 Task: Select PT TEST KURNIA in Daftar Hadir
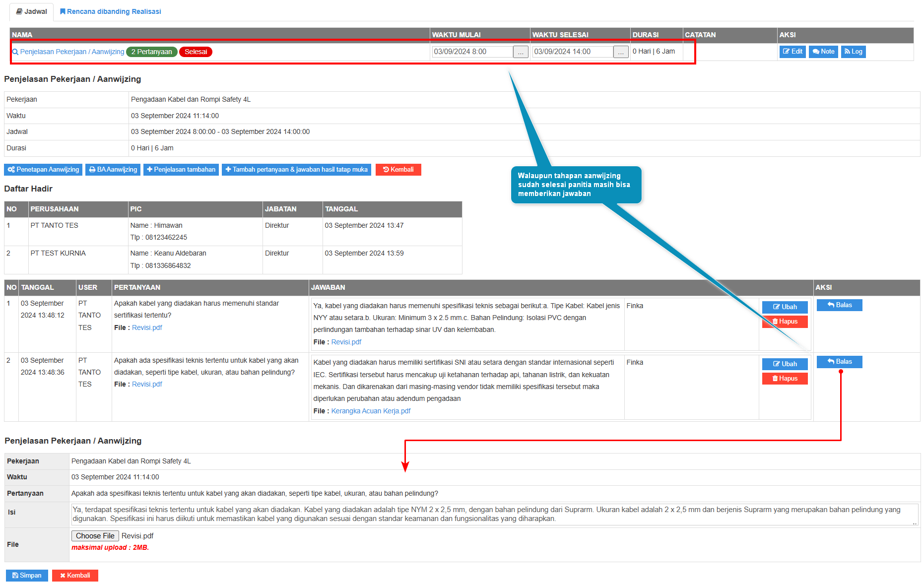click(58, 253)
